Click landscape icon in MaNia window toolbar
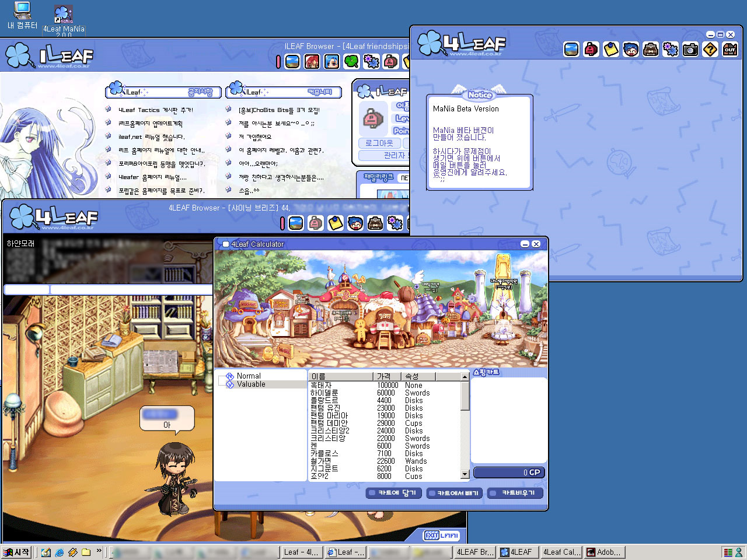This screenshot has height=560, width=747. point(571,50)
